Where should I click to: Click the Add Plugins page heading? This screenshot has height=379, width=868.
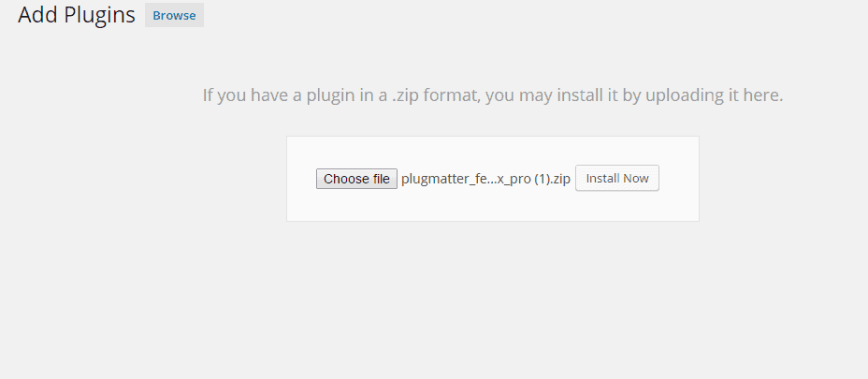tap(77, 15)
